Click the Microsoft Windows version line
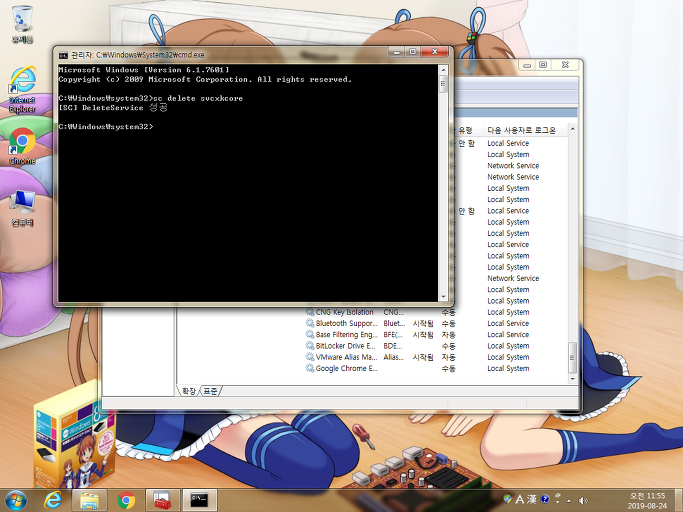683x512 pixels. point(144,70)
